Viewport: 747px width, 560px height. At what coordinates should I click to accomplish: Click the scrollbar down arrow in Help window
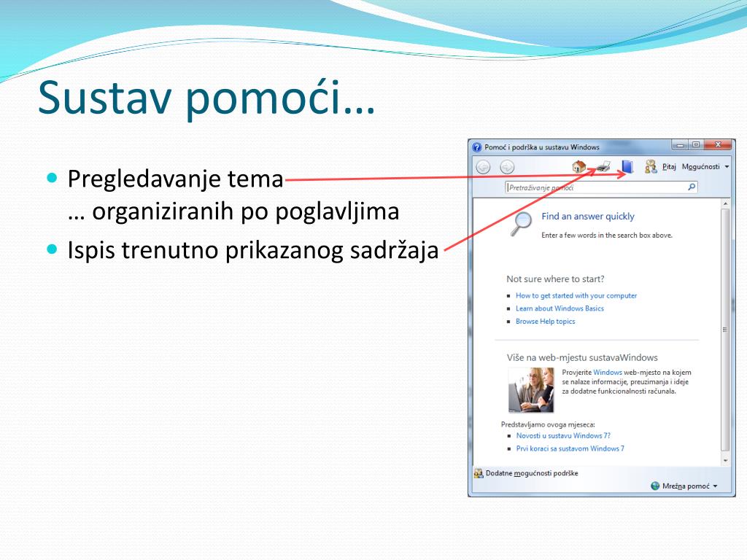pos(726,461)
